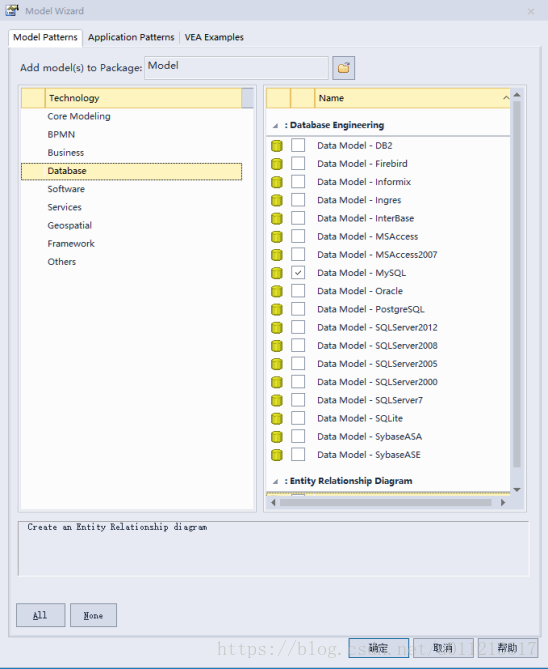Click the model list horizontal scrollbar thumb
Screen dimensions: 548x669
click(386, 503)
